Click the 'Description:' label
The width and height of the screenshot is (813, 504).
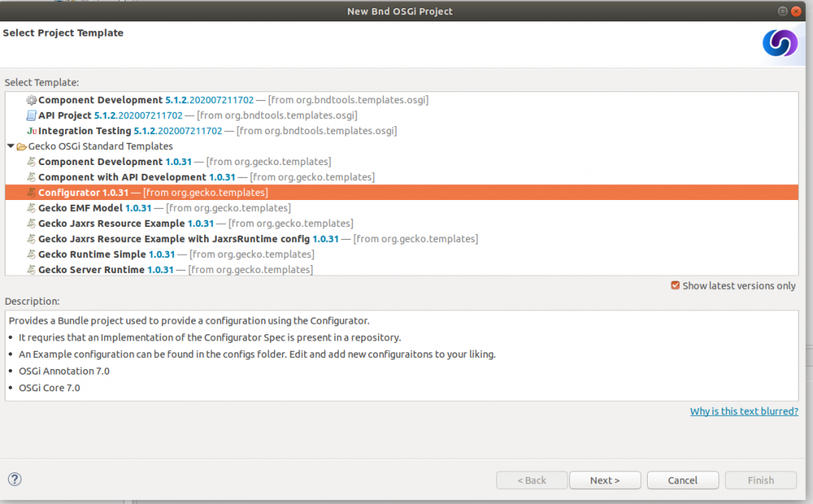32,302
